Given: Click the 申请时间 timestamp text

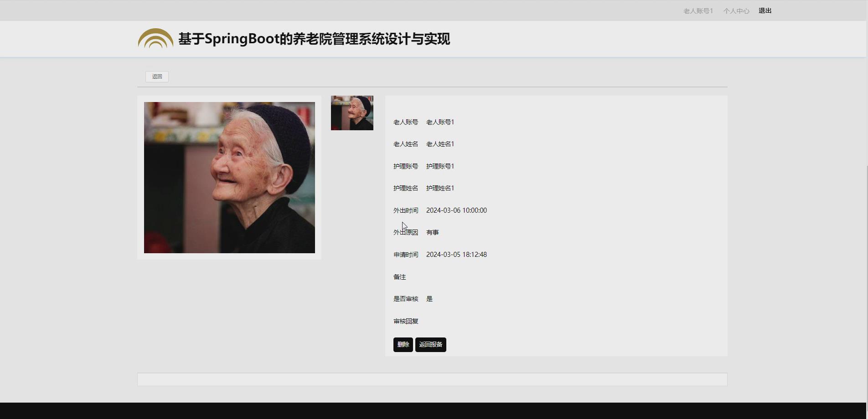Looking at the screenshot, I should pyautogui.click(x=456, y=255).
